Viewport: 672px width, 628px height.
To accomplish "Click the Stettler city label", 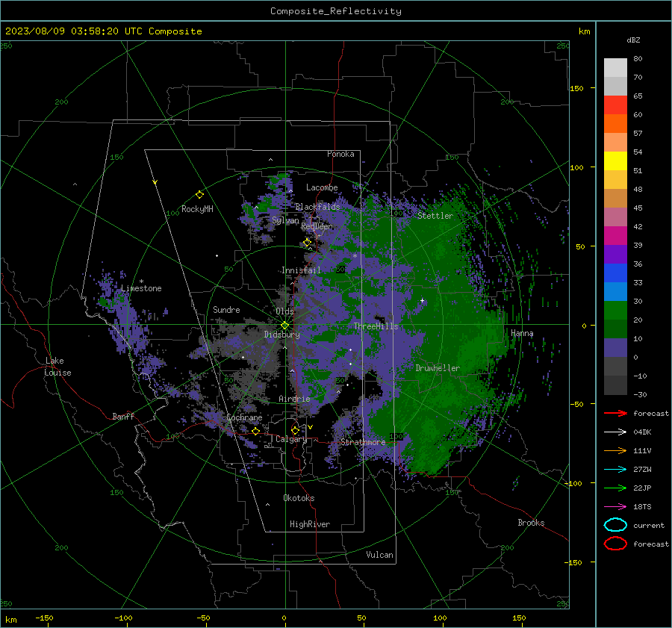I will [435, 216].
